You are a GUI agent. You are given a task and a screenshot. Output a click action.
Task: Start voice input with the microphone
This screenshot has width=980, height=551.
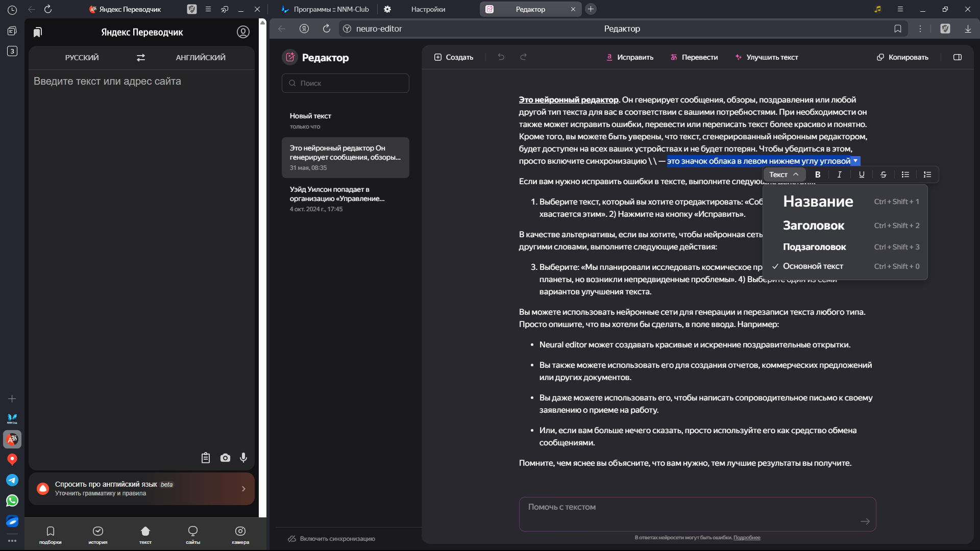point(243,458)
